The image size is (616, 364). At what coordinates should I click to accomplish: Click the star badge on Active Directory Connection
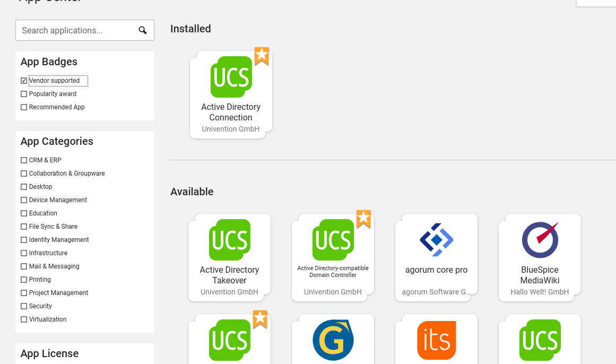pyautogui.click(x=262, y=56)
